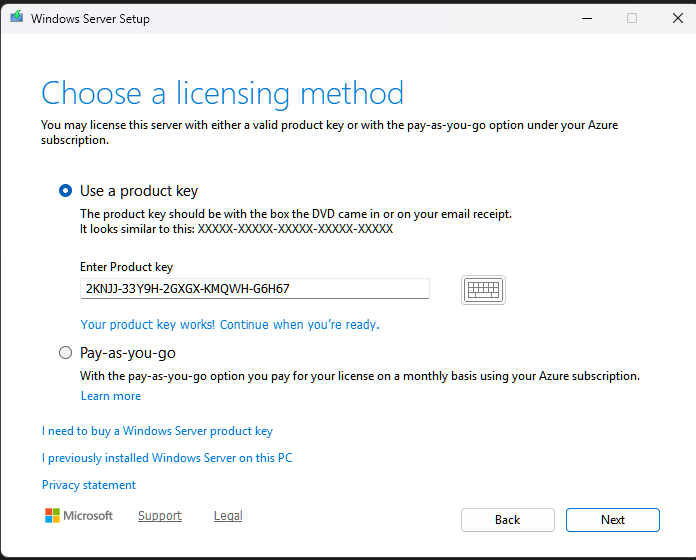This screenshot has width=696, height=560.
Task: Click the 'Windows Server Setup' title bar text
Action: (91, 18)
